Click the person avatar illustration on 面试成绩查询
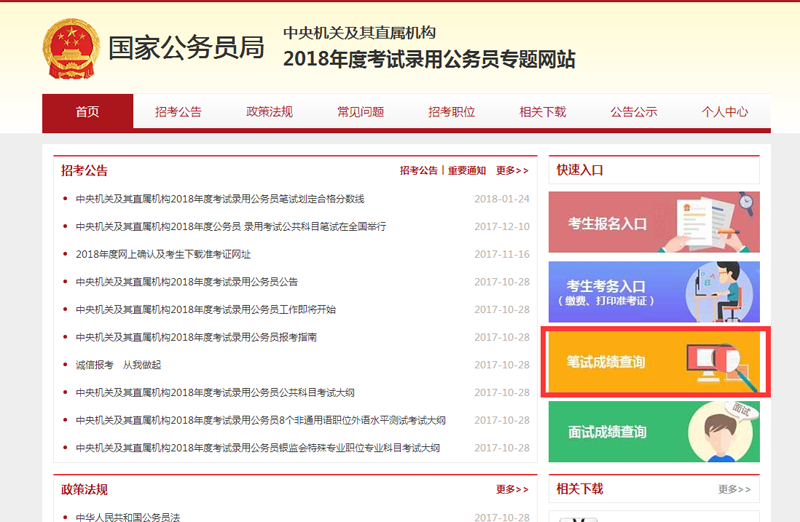This screenshot has height=522, width=800. click(x=721, y=432)
